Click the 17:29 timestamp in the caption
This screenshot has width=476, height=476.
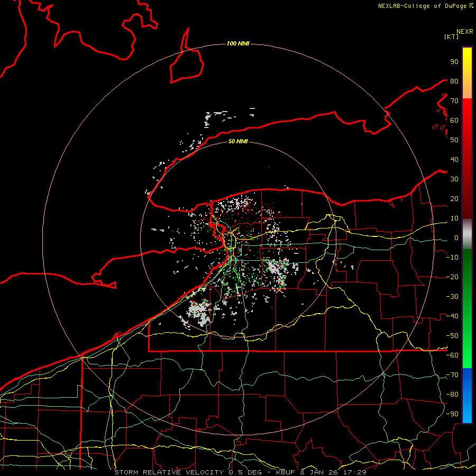click(x=354, y=472)
